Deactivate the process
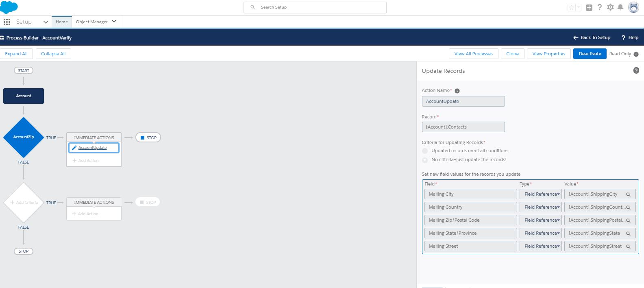 pyautogui.click(x=590, y=54)
